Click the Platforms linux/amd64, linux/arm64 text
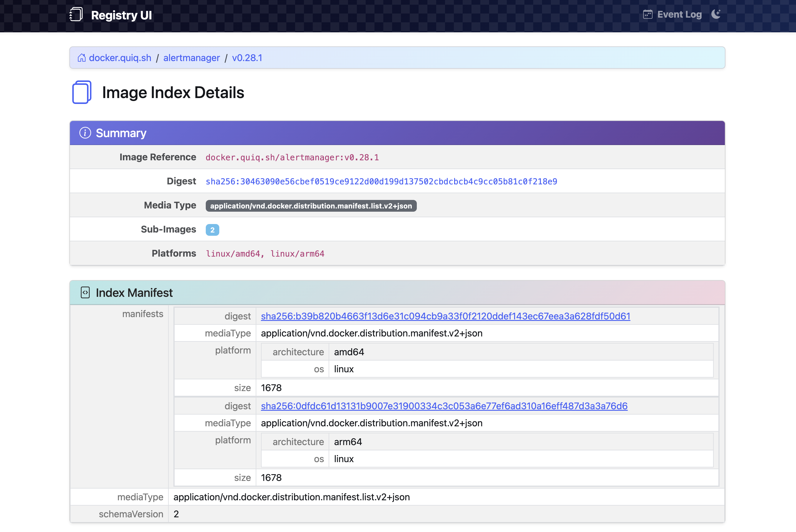 pyautogui.click(x=265, y=253)
